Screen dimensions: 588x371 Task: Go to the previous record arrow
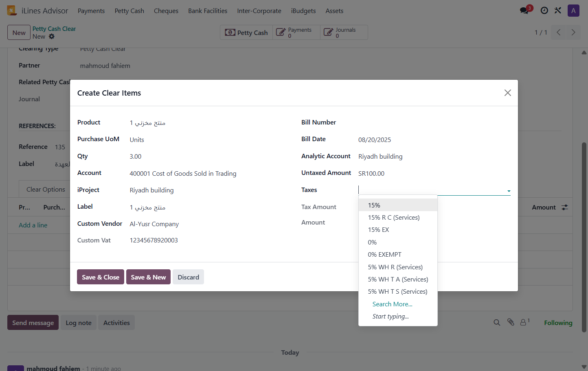[559, 32]
